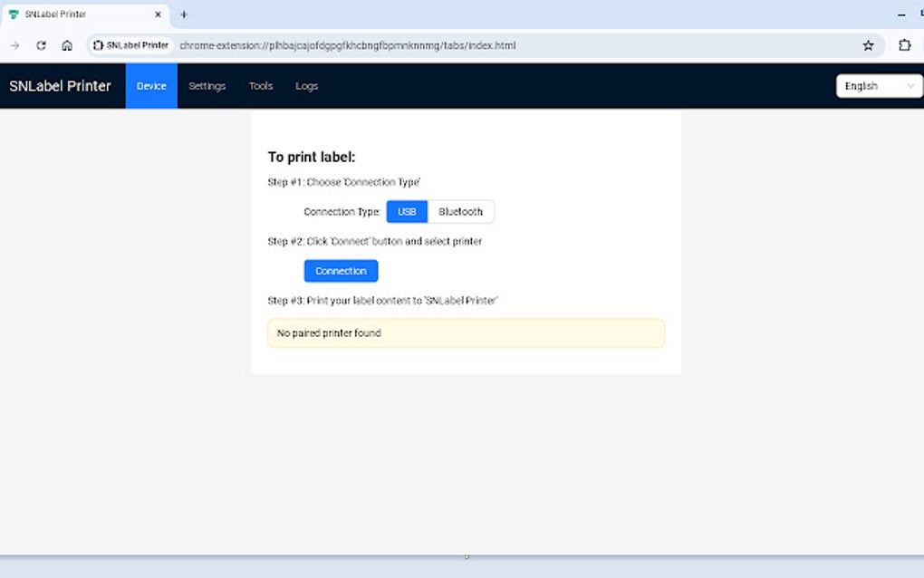Switch to the Settings navigation item
This screenshot has height=578, width=924.
click(207, 85)
